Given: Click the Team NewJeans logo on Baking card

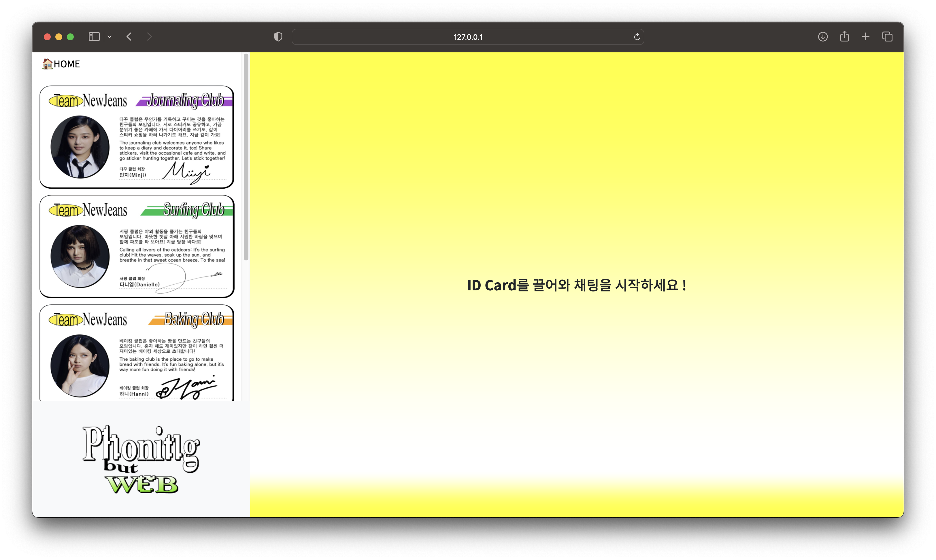Looking at the screenshot, I should point(88,320).
